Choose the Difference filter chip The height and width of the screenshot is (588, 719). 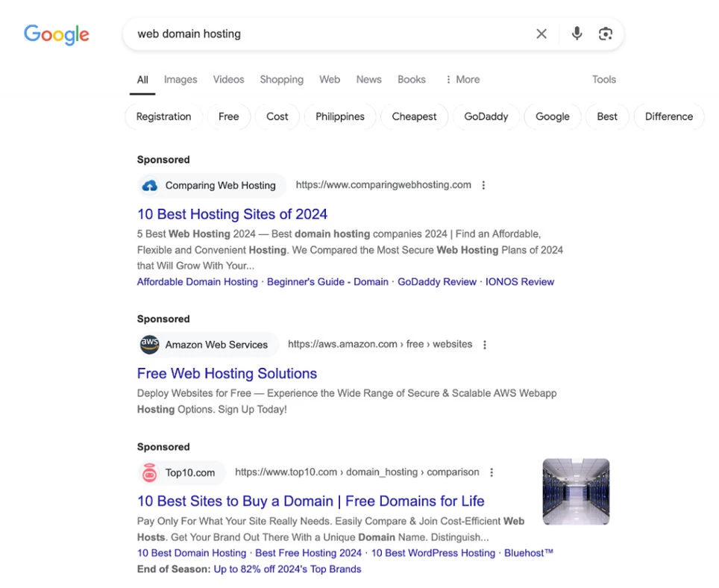click(x=669, y=116)
